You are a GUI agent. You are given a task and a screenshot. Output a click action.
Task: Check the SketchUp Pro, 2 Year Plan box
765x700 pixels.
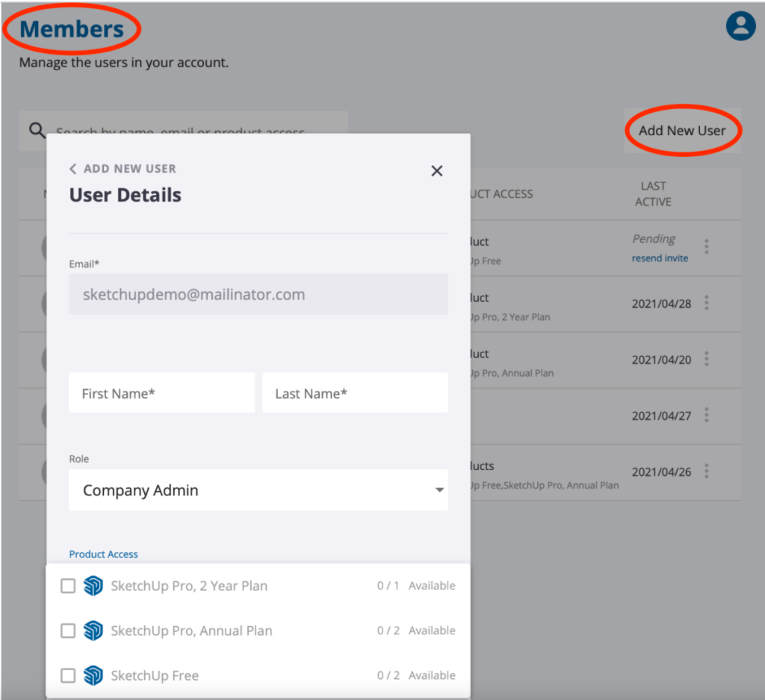(68, 586)
